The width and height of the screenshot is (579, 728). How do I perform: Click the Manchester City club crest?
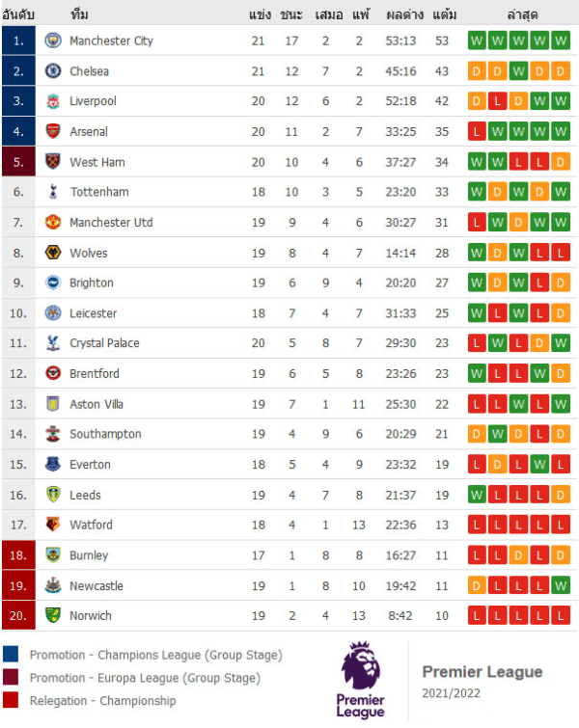point(53,40)
